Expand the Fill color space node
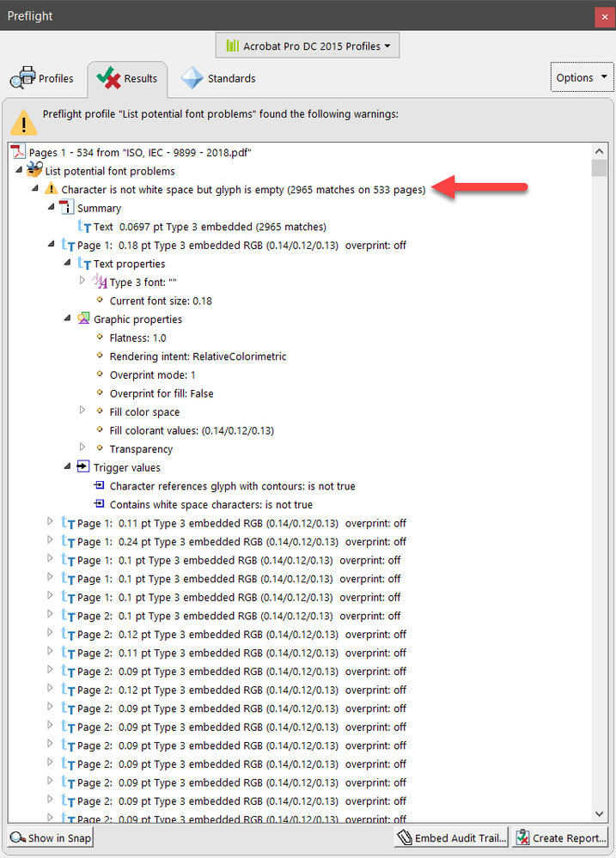 pyautogui.click(x=82, y=410)
